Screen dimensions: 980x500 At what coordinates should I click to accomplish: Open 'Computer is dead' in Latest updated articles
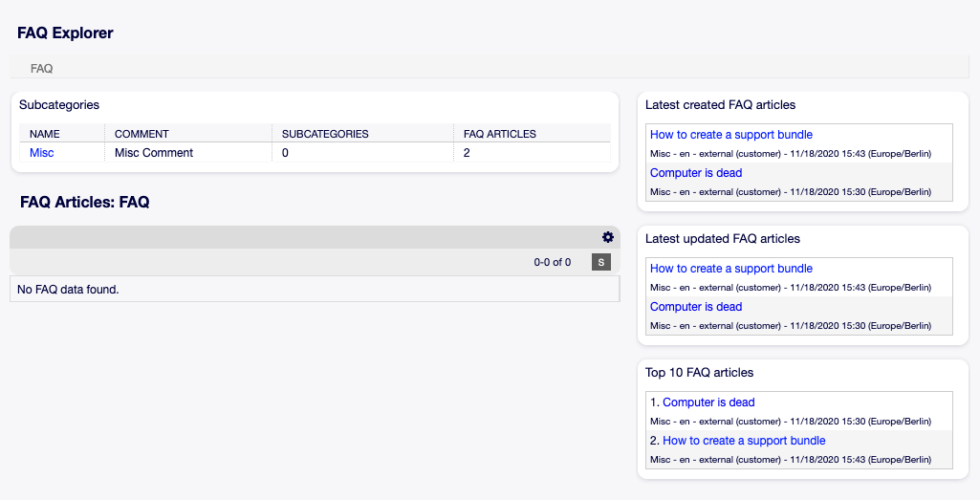point(696,307)
